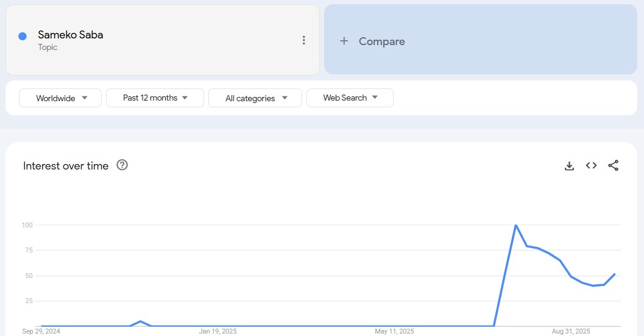This screenshot has height=336, width=644.
Task: Click the Sep 29, 2024 axis label
Action: click(x=41, y=331)
